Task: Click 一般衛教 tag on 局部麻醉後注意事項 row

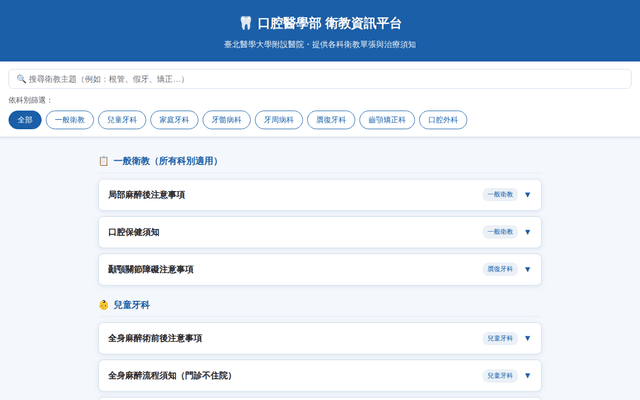Action: coord(500,194)
